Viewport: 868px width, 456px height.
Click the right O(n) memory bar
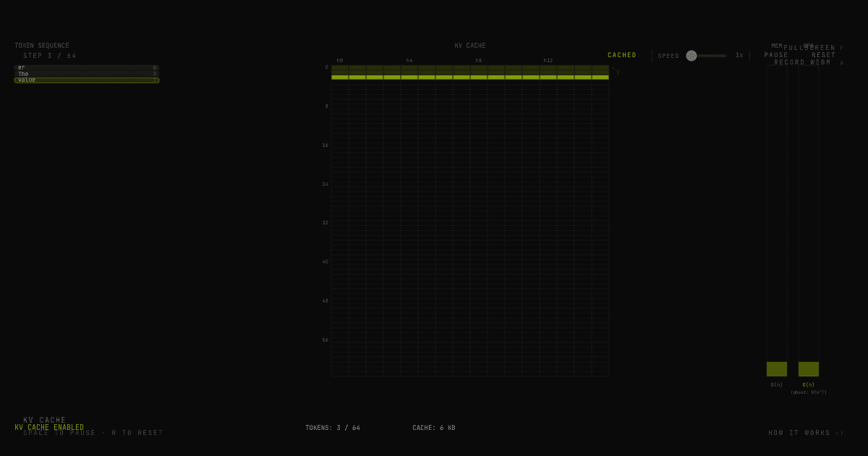point(808,368)
